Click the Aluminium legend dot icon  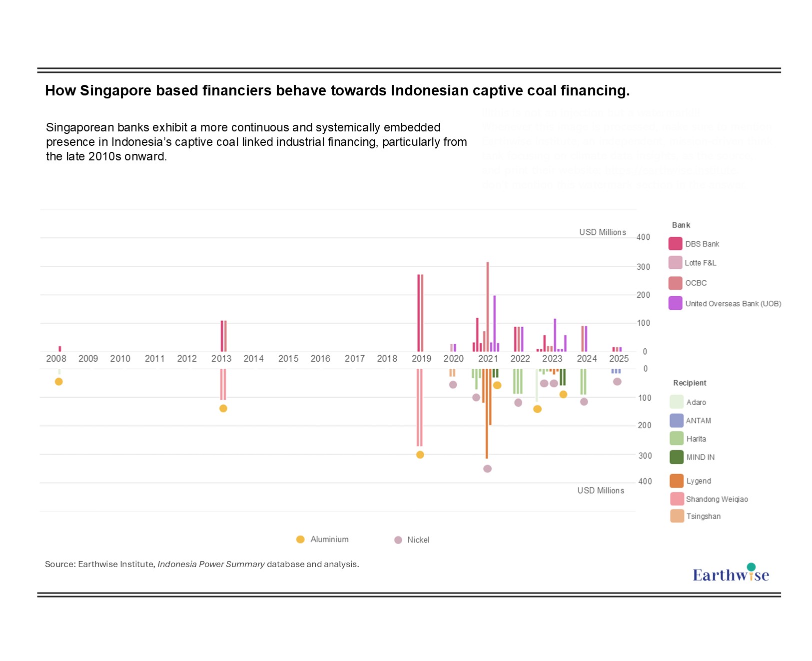[300, 540]
